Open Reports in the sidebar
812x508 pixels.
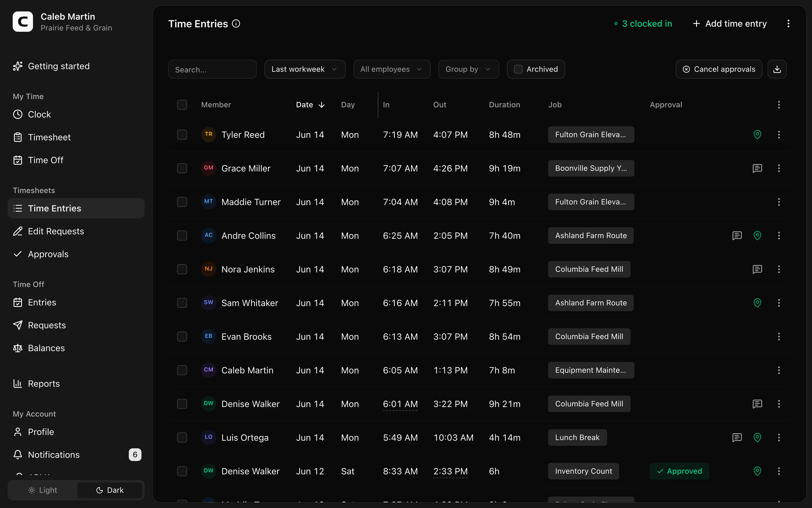click(x=76, y=384)
